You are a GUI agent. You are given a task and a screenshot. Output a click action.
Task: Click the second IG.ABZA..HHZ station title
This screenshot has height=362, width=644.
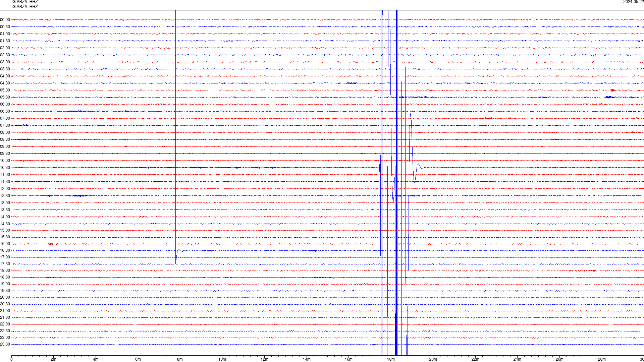pos(24,7)
